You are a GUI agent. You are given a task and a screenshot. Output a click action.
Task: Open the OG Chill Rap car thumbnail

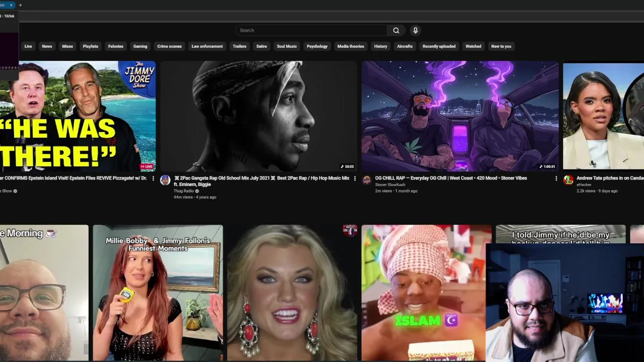click(460, 116)
